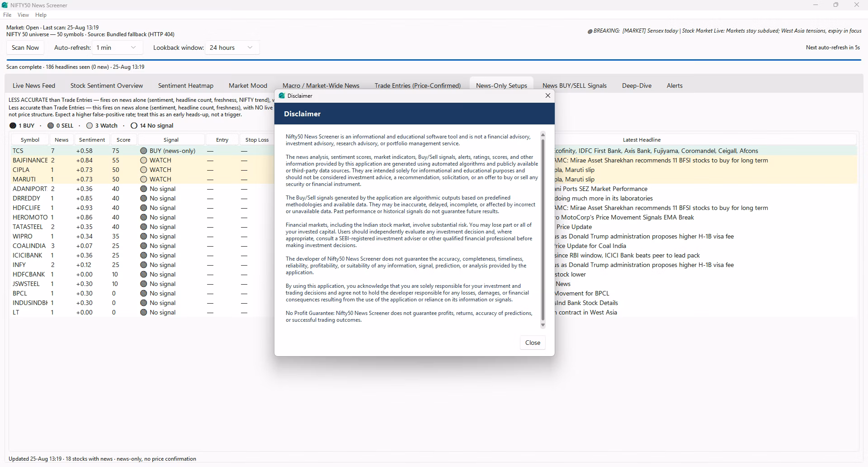Sort by News column header
868x467 pixels.
coord(61,140)
